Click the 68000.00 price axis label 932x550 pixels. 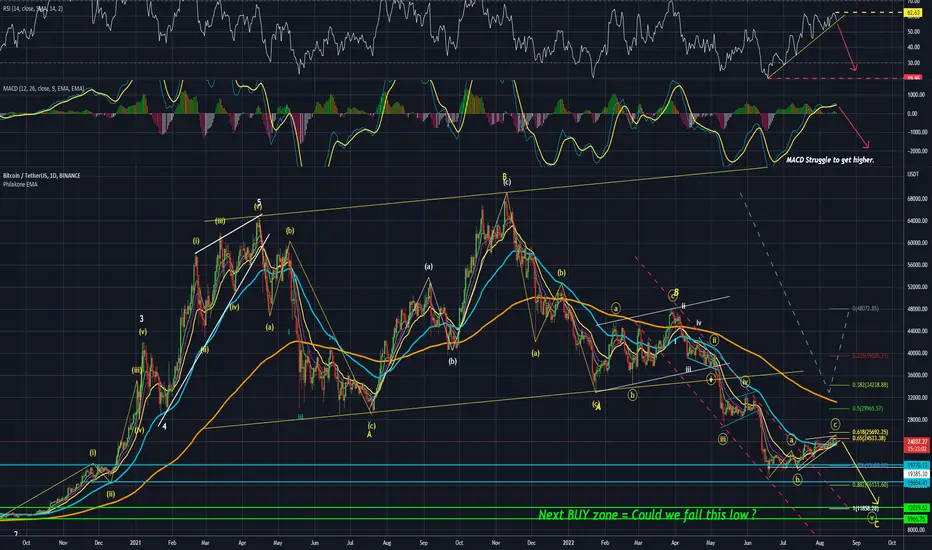915,199
